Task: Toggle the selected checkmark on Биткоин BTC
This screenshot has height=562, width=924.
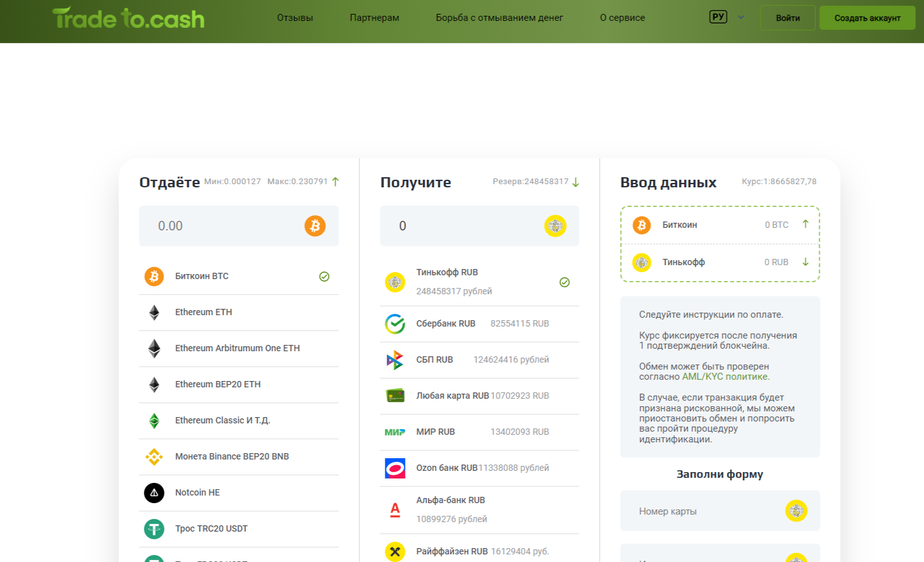Action: (x=324, y=277)
